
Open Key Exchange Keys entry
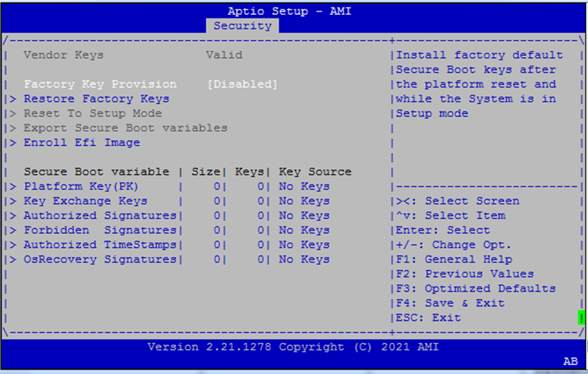86,201
